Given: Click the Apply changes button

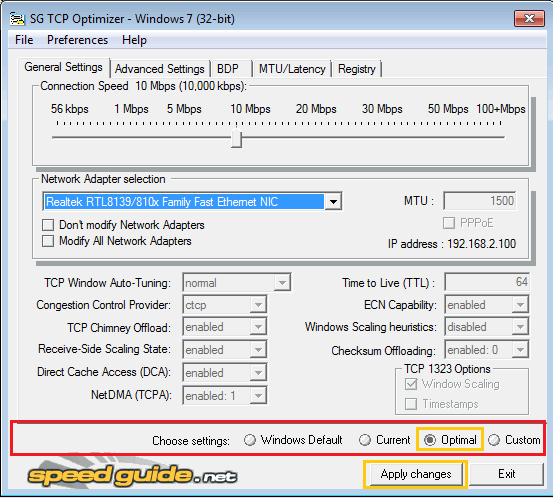Looking at the screenshot, I should pos(416,474).
